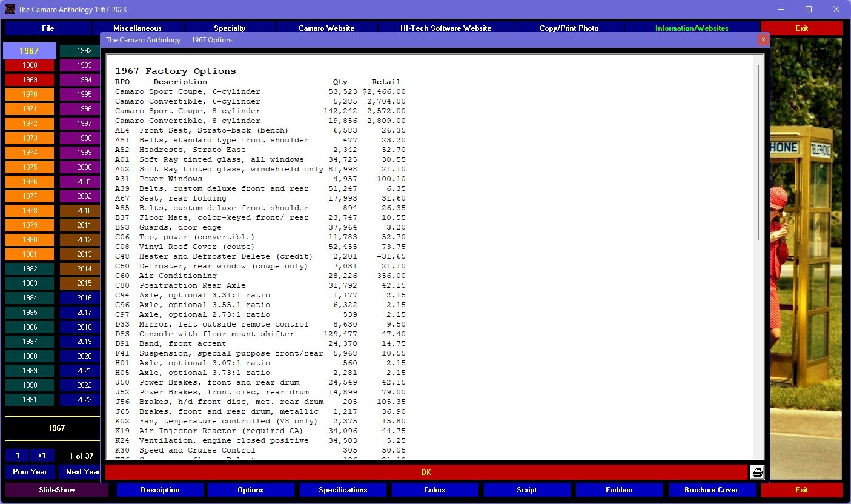Go to the Next Year

point(80,472)
